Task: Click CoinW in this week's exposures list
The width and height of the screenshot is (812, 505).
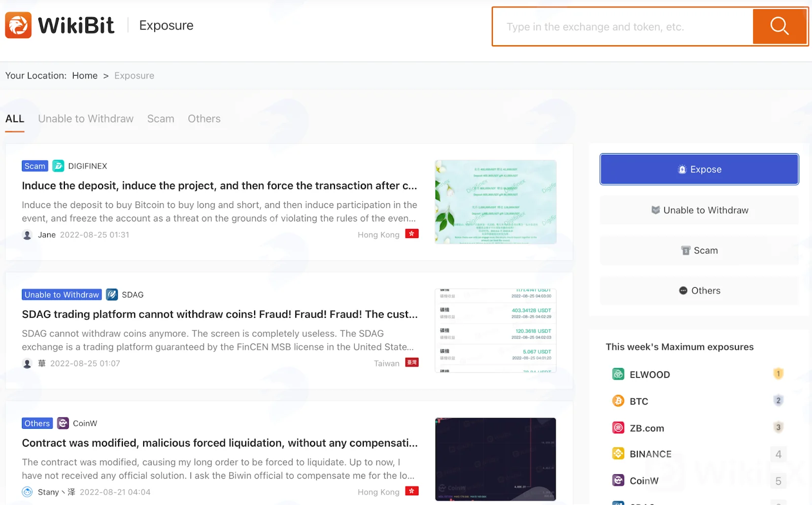Action: (644, 481)
